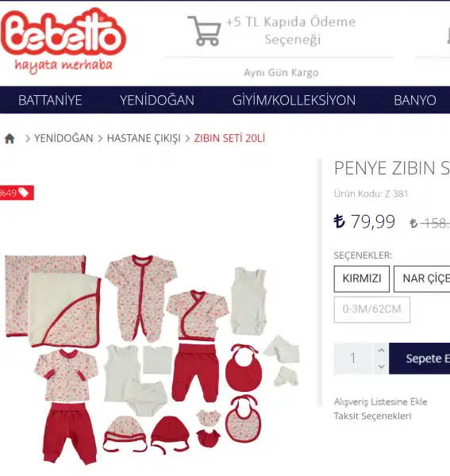Screen dimensions: 450x476
Task: Click the quantity input field
Action: click(x=353, y=359)
